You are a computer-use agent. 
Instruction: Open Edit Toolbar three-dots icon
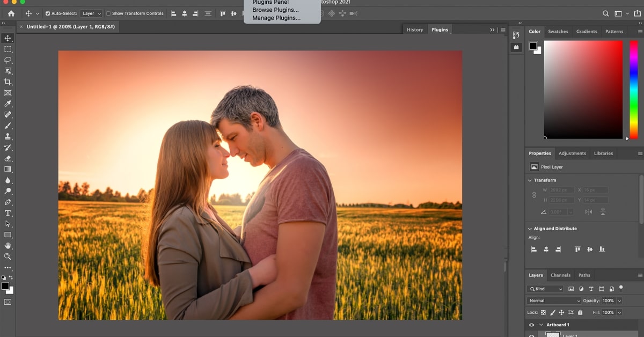8,267
